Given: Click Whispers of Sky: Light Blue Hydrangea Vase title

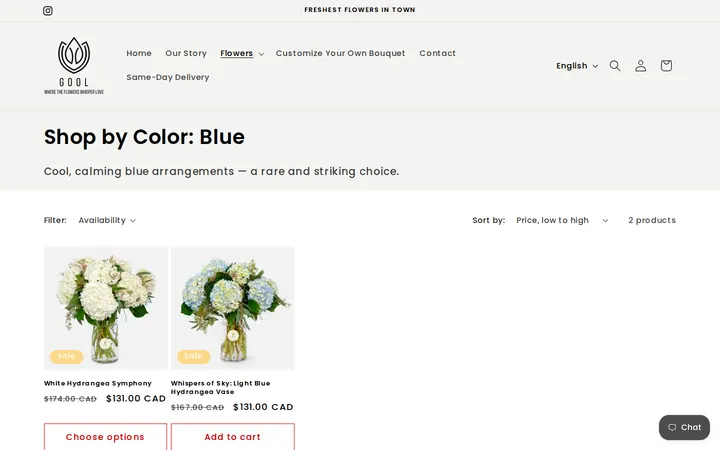Looking at the screenshot, I should (x=220, y=388).
